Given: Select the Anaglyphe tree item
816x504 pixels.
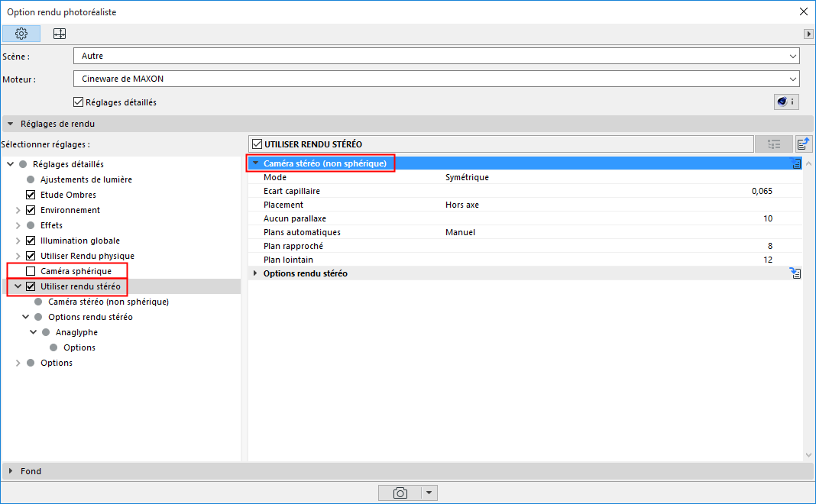Looking at the screenshot, I should point(76,332).
